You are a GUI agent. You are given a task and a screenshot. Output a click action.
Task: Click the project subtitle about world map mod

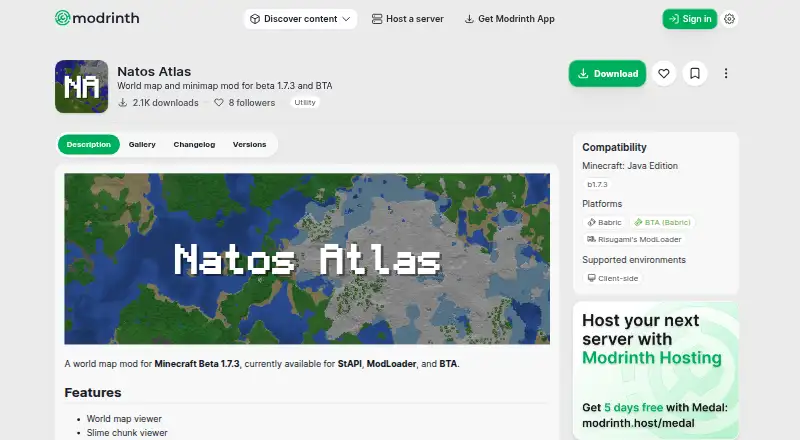click(224, 86)
